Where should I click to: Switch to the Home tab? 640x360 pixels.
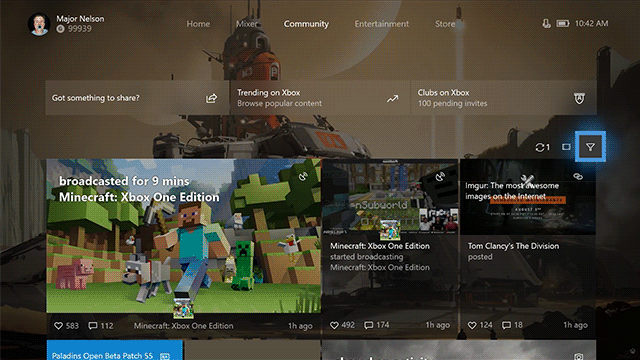pyautogui.click(x=198, y=24)
